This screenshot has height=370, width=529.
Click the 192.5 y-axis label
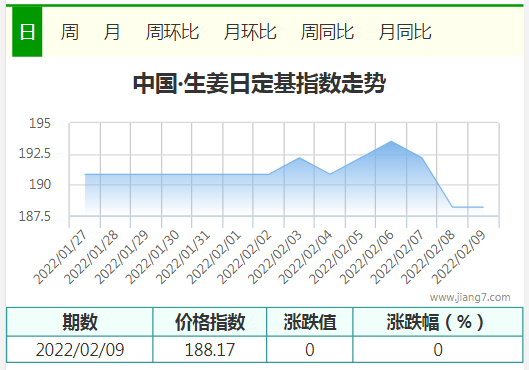point(34,153)
